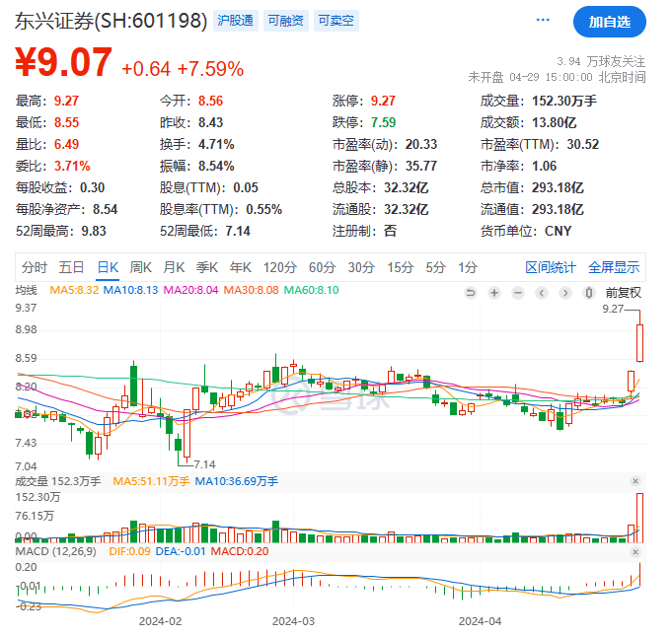Open the 区间统计 range statistics link

(x=551, y=267)
